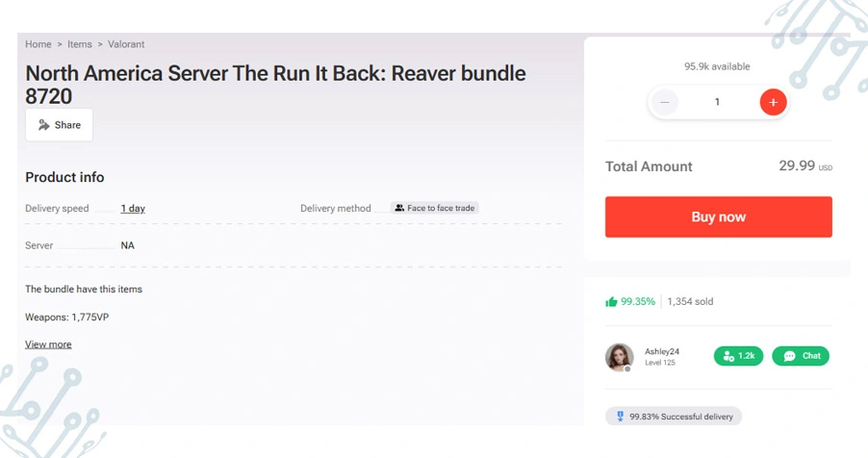Increase quantity with the red plus button
Image resolution: width=868 pixels, height=458 pixels.
tap(773, 102)
